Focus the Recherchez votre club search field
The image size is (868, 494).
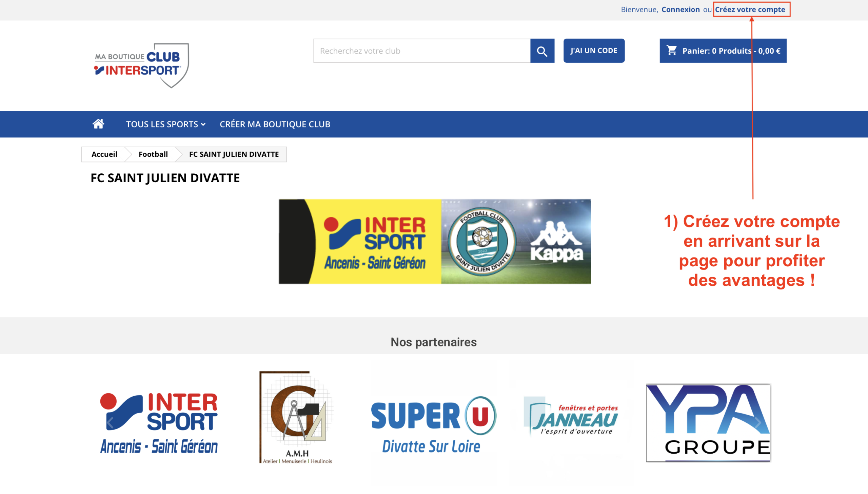(x=422, y=51)
